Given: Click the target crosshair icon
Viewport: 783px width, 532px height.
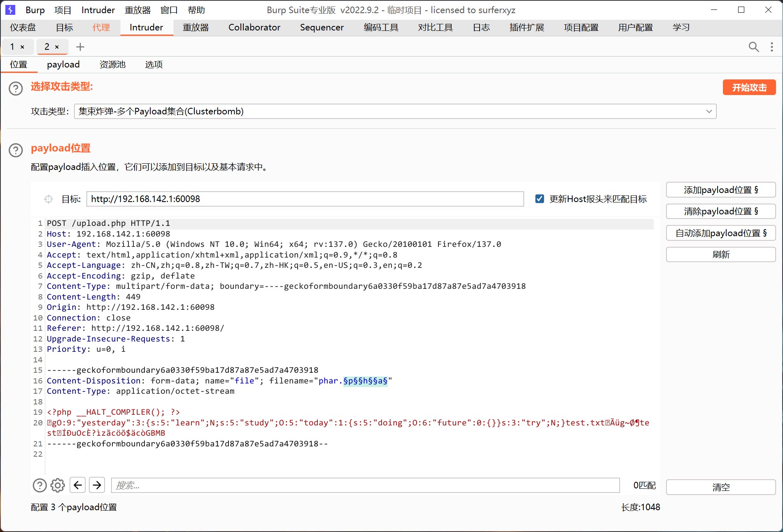Looking at the screenshot, I should [x=49, y=199].
